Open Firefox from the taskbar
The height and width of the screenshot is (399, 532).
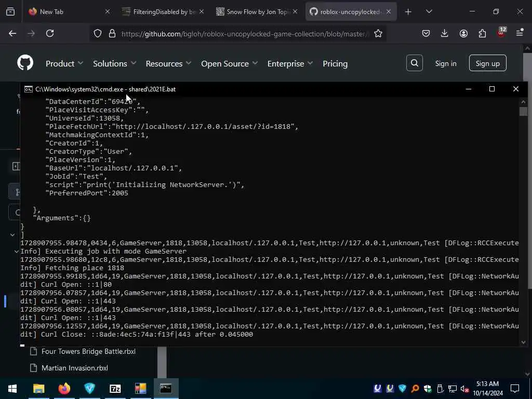pyautogui.click(x=64, y=389)
